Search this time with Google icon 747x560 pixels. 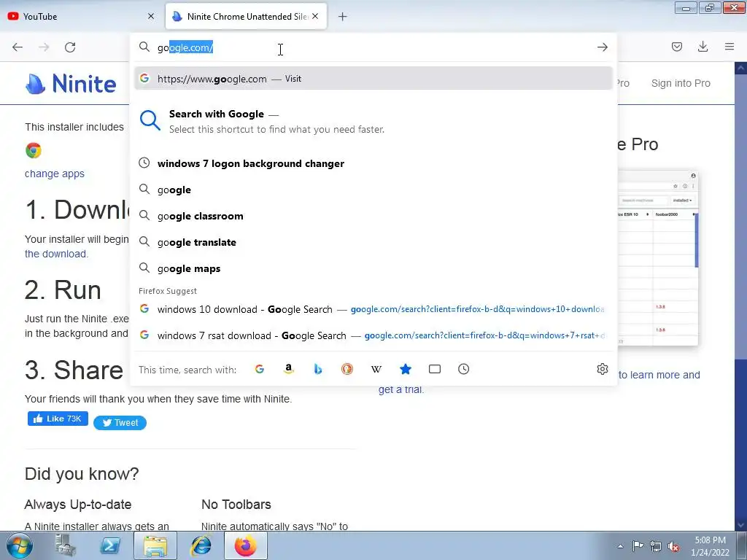point(259,369)
